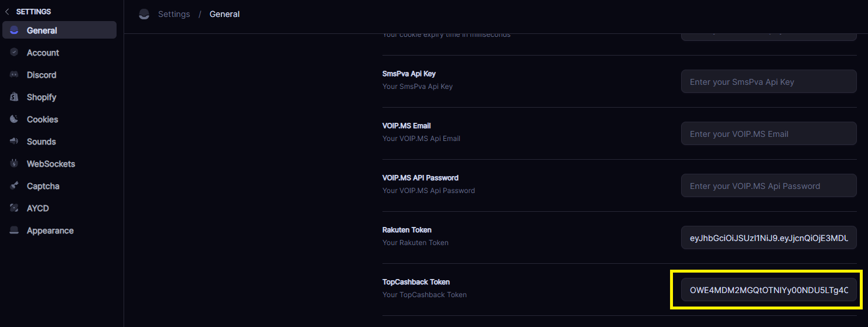Open the Account settings tab
Viewport: 868px width, 327px height.
click(x=43, y=53)
